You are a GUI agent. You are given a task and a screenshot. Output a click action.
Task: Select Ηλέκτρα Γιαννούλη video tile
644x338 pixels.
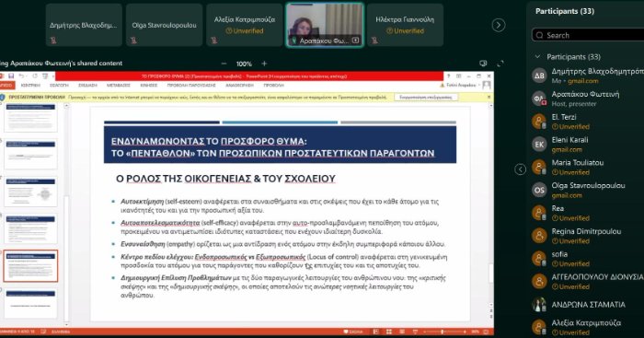click(x=405, y=25)
